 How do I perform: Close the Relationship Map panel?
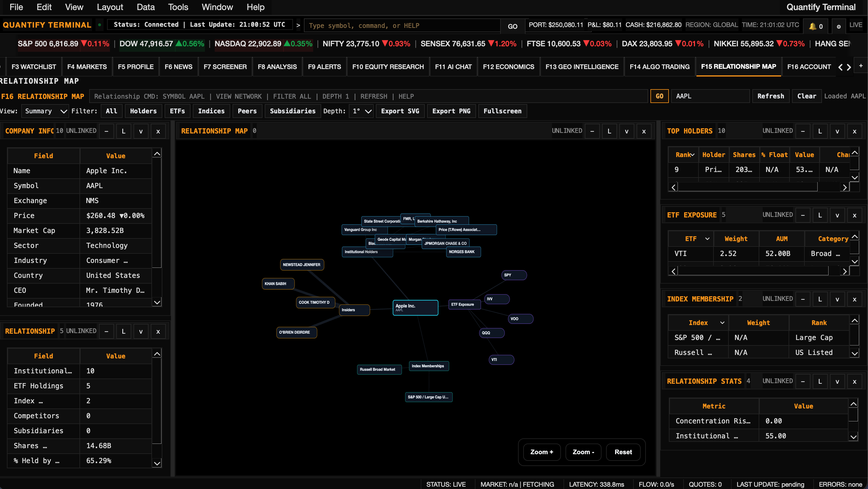point(644,131)
